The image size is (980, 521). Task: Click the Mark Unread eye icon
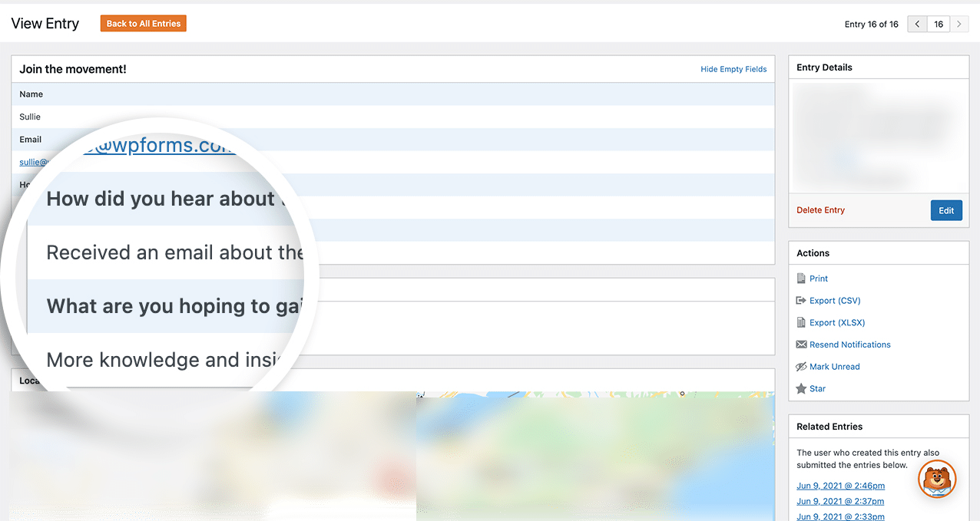click(801, 367)
